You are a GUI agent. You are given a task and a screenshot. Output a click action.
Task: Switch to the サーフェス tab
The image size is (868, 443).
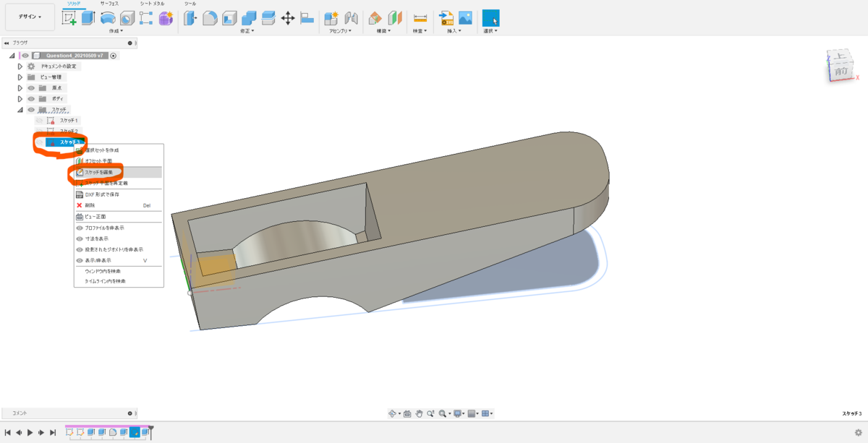coord(110,4)
